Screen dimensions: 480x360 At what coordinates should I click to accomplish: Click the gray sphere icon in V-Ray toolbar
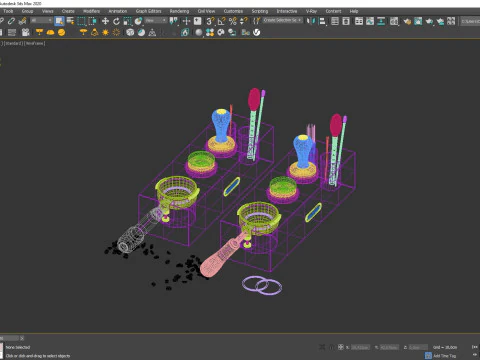click(199, 32)
